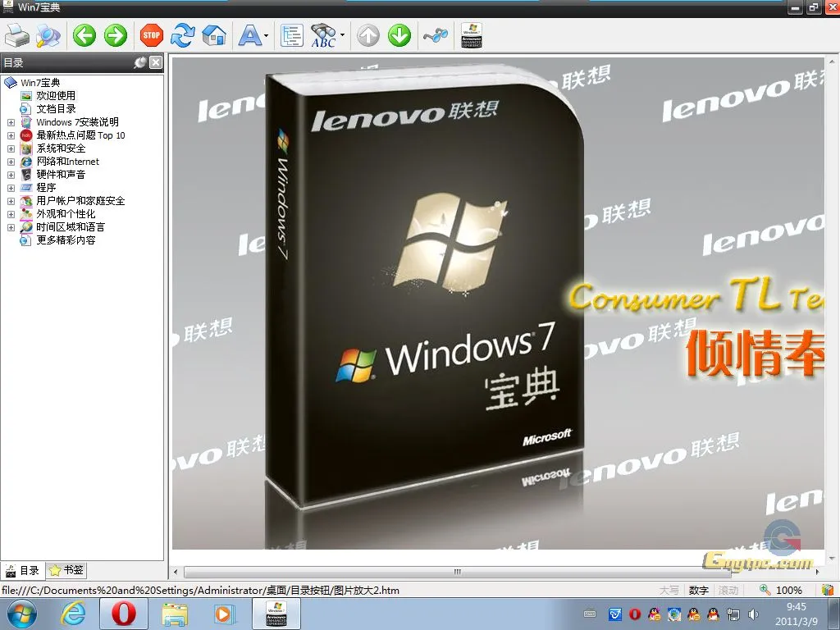Expand the Windows 7安装说明 tree node

[11, 122]
